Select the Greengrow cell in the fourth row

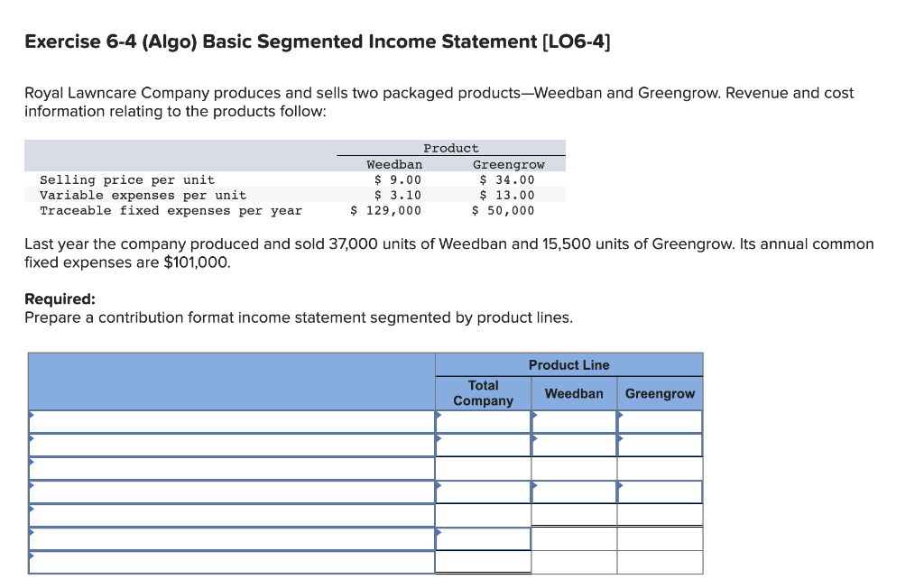[660, 491]
